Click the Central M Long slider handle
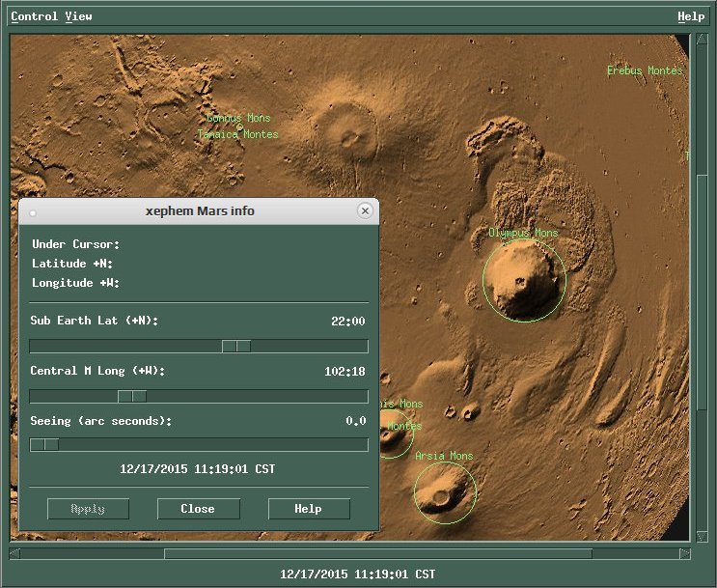Screen dimensions: 717x588 (132, 396)
